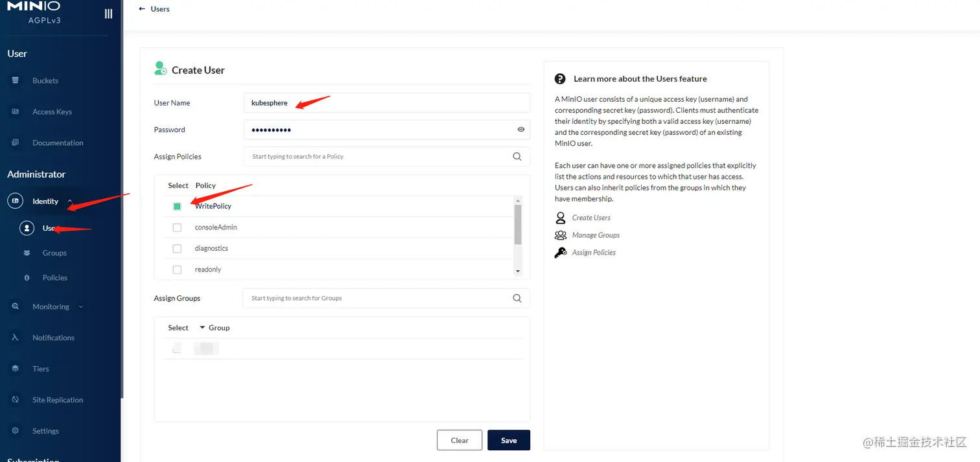The width and height of the screenshot is (980, 462).
Task: Check the readonly policy checkbox
Action: click(177, 270)
